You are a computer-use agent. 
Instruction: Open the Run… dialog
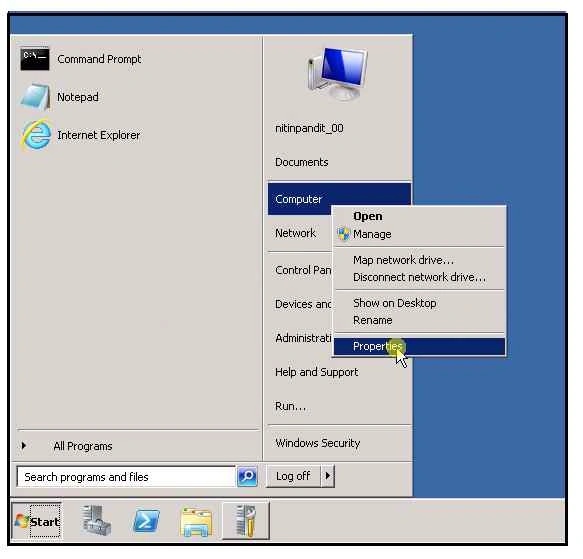tap(290, 406)
